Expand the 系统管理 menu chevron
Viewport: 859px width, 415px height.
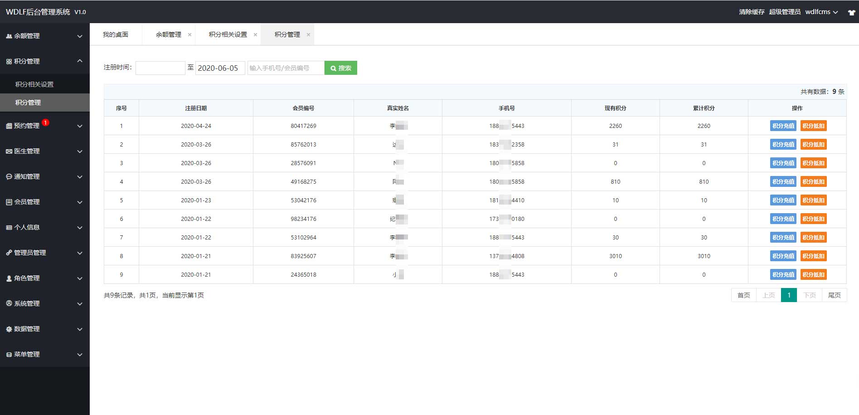[80, 304]
